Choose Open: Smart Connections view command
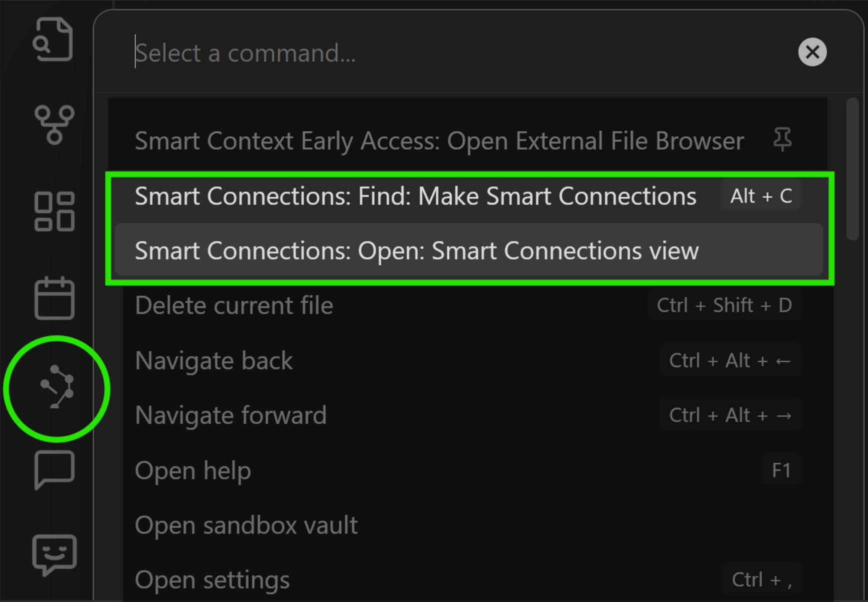The width and height of the screenshot is (868, 602). [x=469, y=250]
